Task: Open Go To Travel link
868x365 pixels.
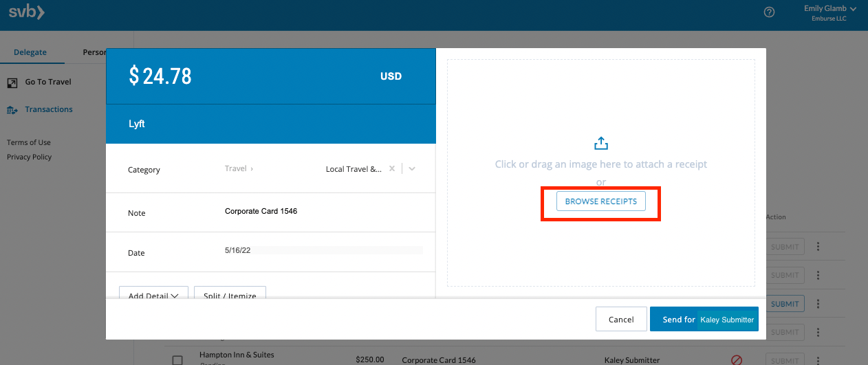Action: pyautogui.click(x=48, y=82)
